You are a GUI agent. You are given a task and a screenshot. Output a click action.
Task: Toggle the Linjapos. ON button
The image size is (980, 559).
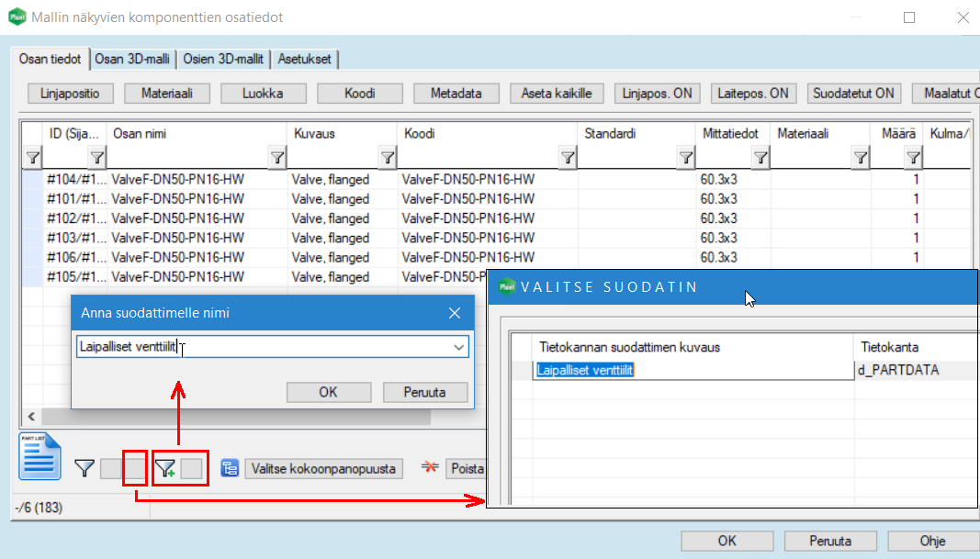(x=657, y=94)
